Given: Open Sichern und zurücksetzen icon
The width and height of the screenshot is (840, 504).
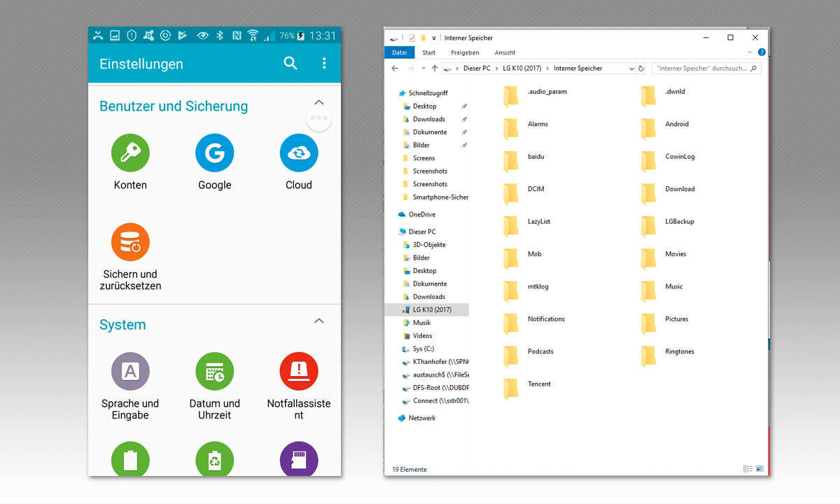Looking at the screenshot, I should (x=130, y=242).
